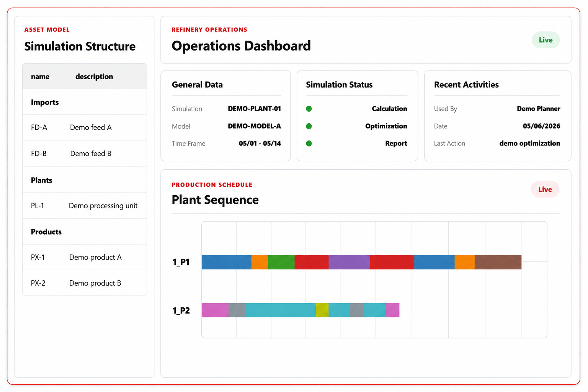Click the Operations Dashboard heading

[241, 46]
